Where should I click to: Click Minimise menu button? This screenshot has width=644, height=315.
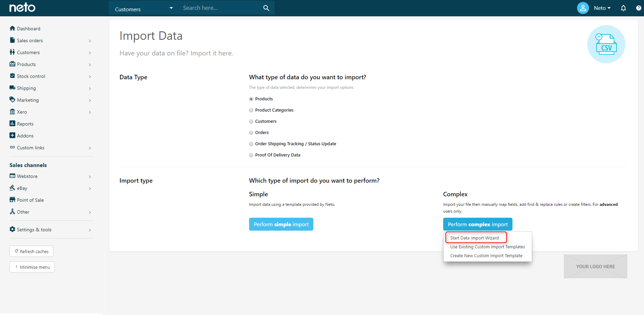coord(32,267)
